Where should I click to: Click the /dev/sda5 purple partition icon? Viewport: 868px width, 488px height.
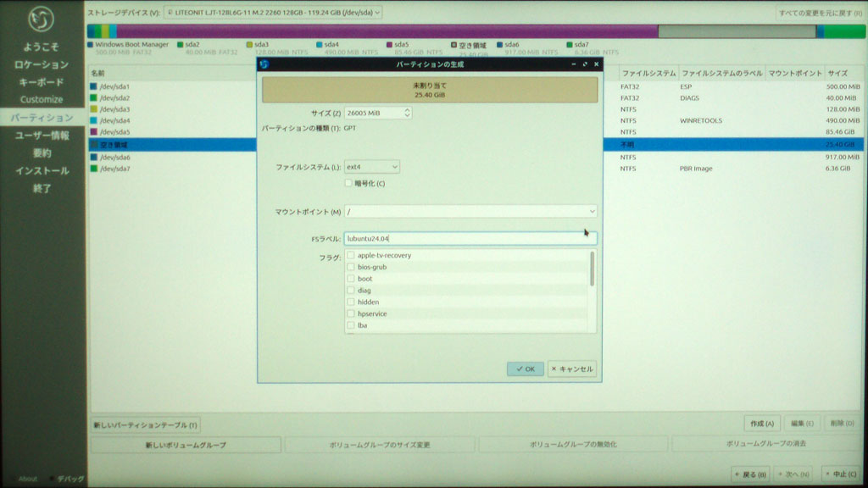[93, 132]
